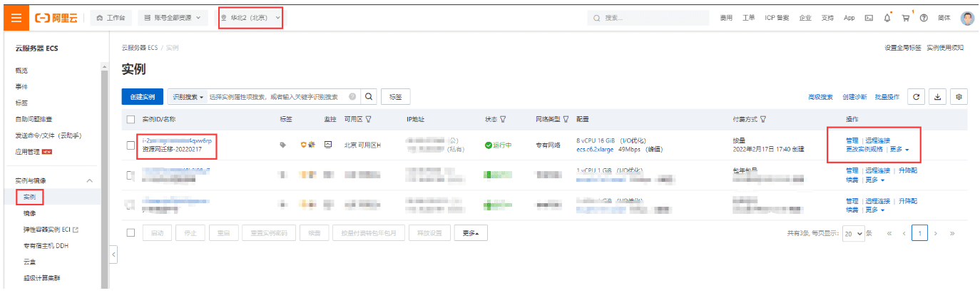Open 镜像 in sidebar
Screen dimensions: 980x298
[30, 213]
